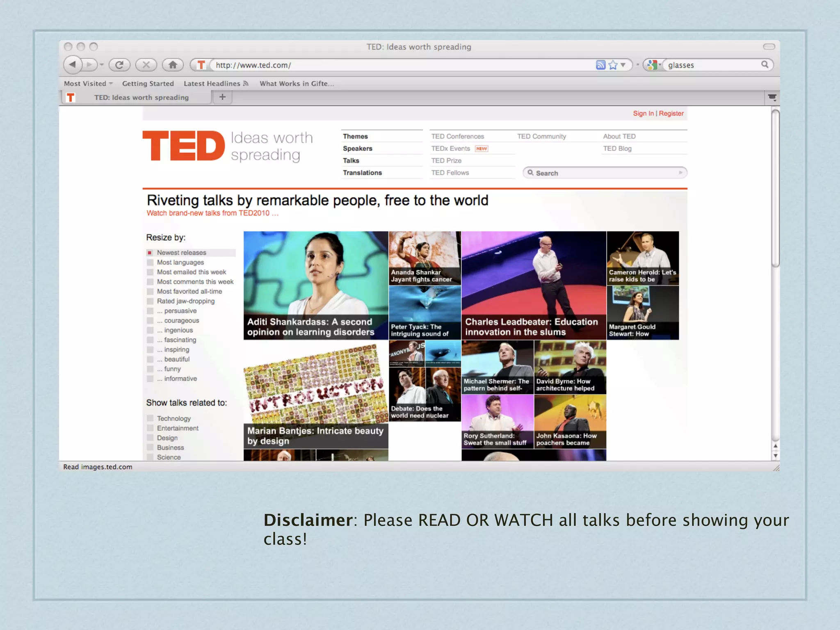Click the RSS feed icon in address bar
Viewport: 840px width, 630px height.
[x=600, y=65]
